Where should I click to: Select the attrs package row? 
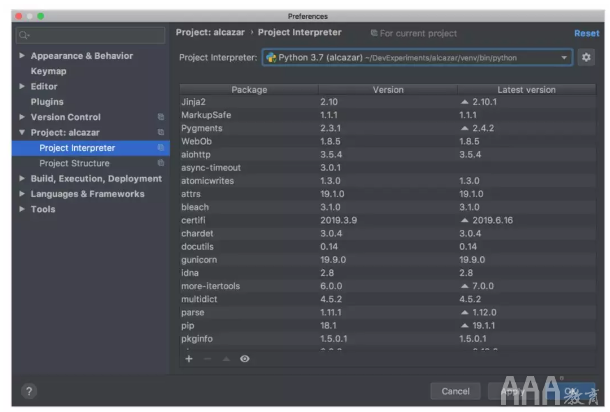[387, 194]
